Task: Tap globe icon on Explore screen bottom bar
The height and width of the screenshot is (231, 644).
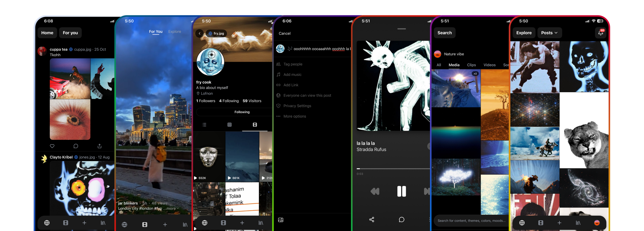Action: tap(522, 223)
